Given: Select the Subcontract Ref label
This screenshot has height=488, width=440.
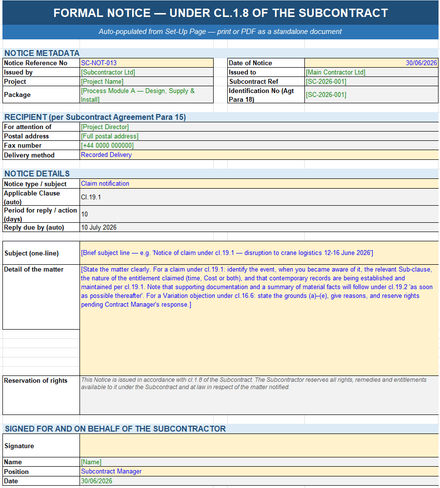Looking at the screenshot, I should coord(266,82).
